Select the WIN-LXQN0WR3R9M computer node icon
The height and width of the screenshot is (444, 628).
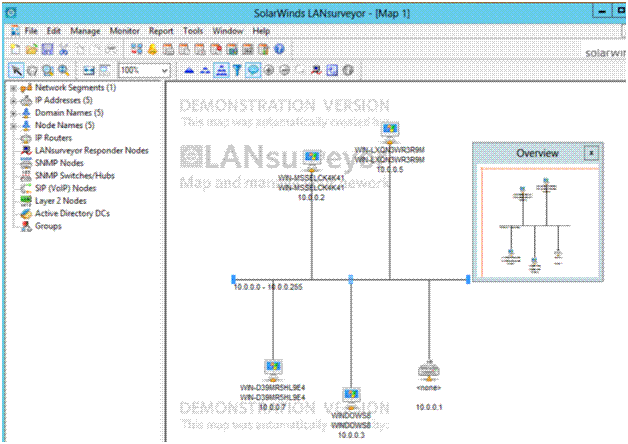(390, 131)
